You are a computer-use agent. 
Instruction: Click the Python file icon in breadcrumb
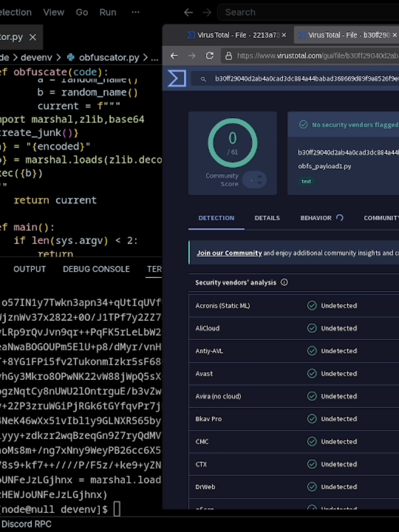[x=71, y=57]
